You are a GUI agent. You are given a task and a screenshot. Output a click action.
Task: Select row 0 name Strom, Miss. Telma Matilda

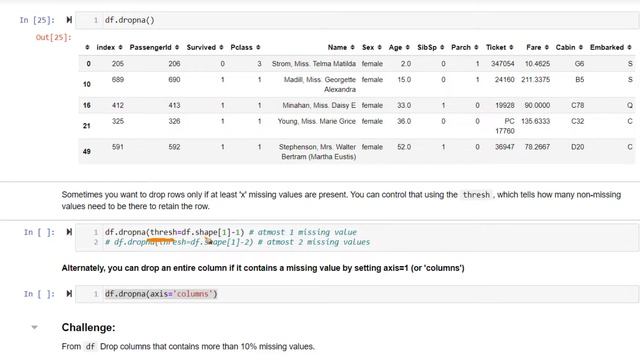click(x=313, y=64)
